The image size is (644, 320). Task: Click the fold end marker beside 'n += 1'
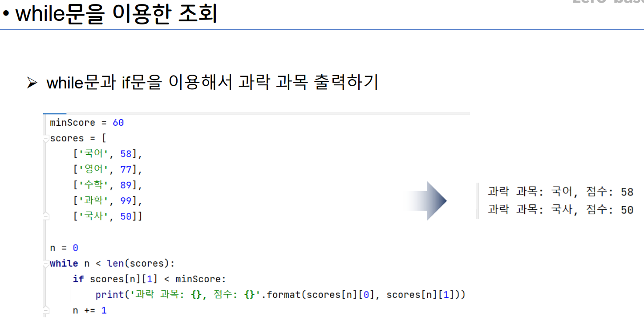click(46, 310)
